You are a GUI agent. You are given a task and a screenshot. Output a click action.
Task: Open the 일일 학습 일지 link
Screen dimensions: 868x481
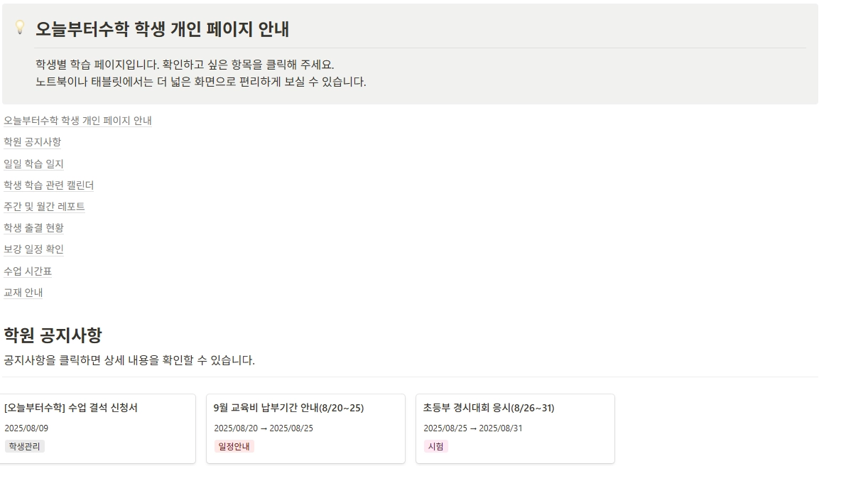[33, 164]
